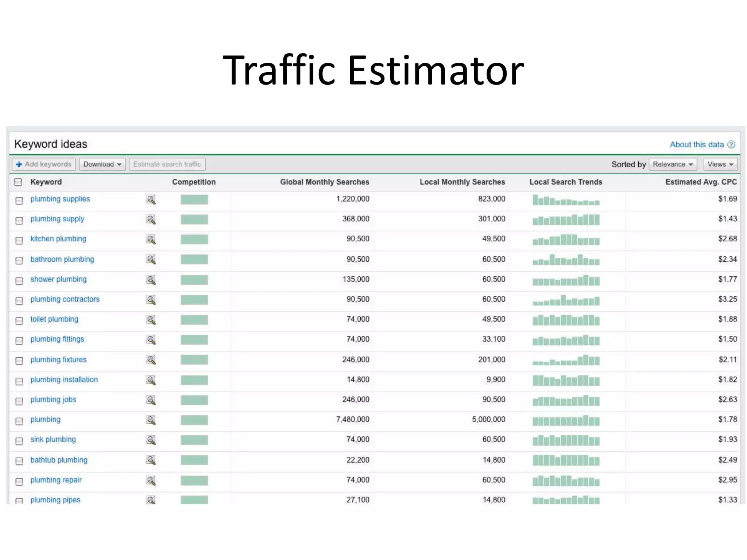Click the $2.95 CPC value

point(728,480)
